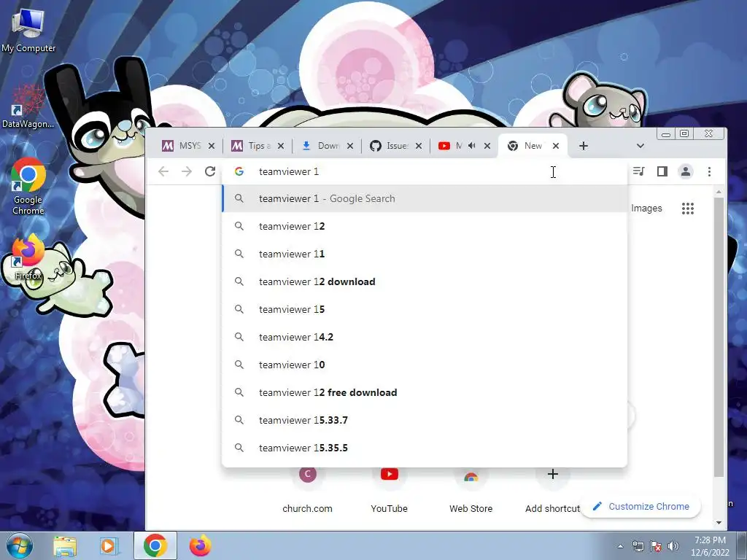This screenshot has height=560, width=747.
Task: Select the 'teamviewer 15.33.7' suggestion
Action: click(x=425, y=420)
